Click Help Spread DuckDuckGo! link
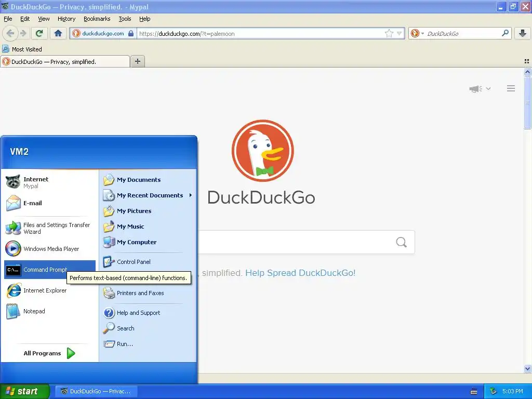 tap(300, 273)
